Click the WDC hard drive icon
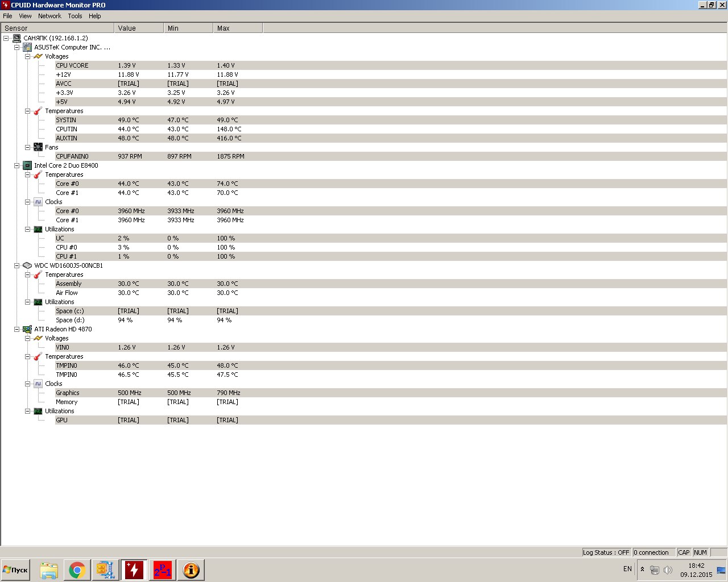 pyautogui.click(x=27, y=265)
